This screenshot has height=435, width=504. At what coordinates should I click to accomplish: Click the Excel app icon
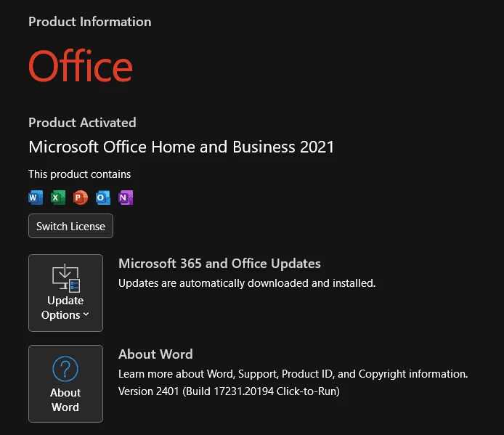coord(58,198)
